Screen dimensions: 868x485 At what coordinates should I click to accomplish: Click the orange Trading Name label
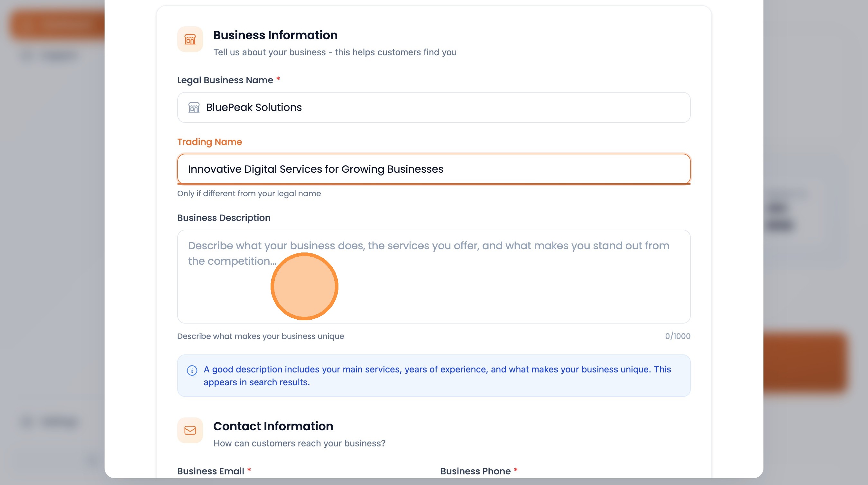pos(209,142)
